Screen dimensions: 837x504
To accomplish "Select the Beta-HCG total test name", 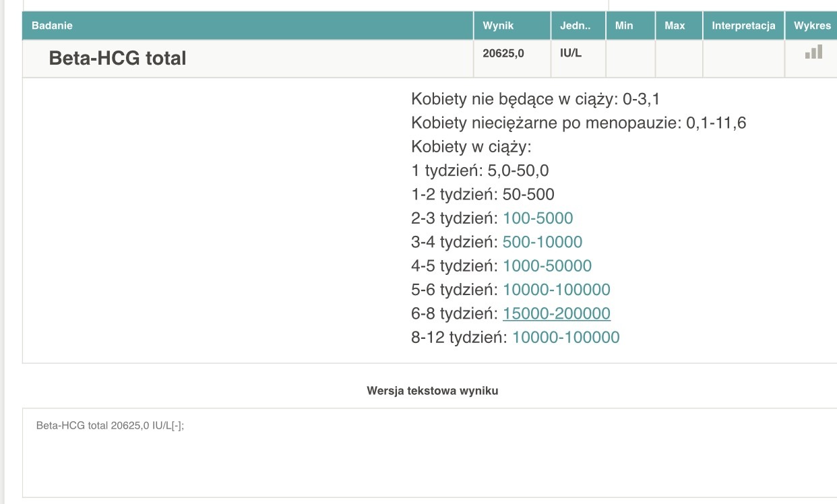I will 117,58.
